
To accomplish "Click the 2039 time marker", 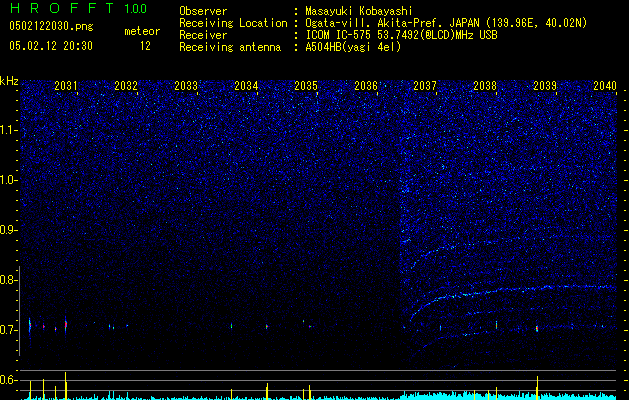I will pyautogui.click(x=545, y=86).
